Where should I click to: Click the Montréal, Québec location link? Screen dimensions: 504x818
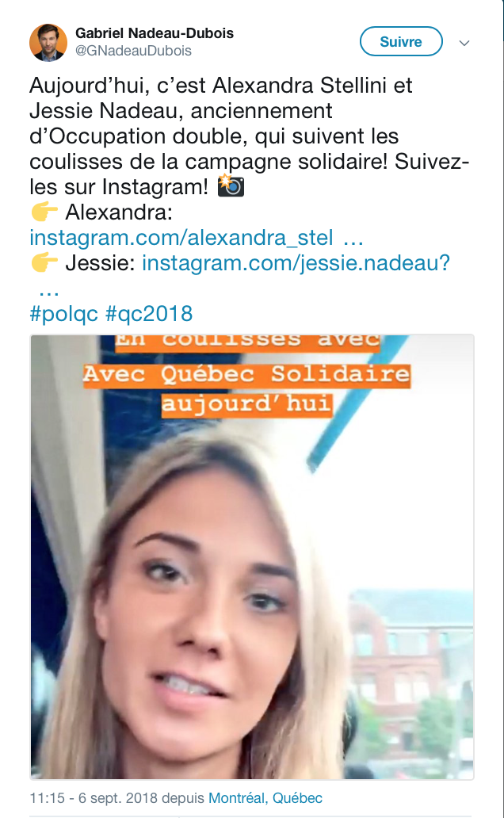(x=265, y=798)
